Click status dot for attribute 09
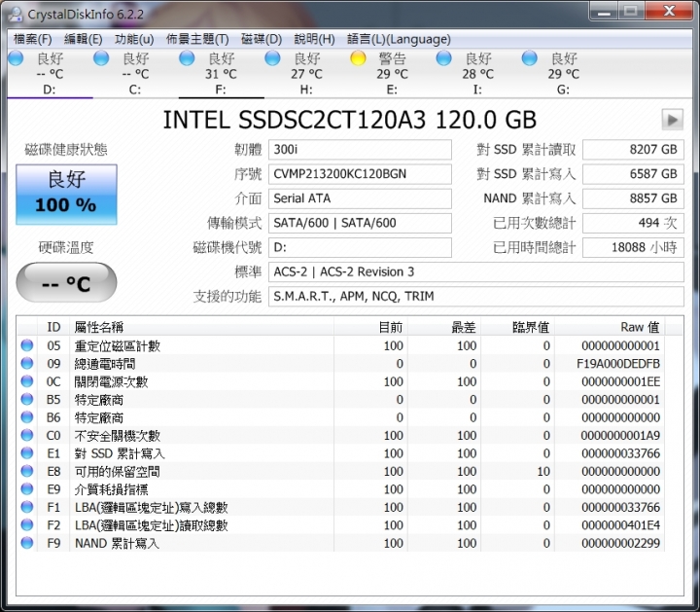The image size is (700, 612). (x=27, y=363)
